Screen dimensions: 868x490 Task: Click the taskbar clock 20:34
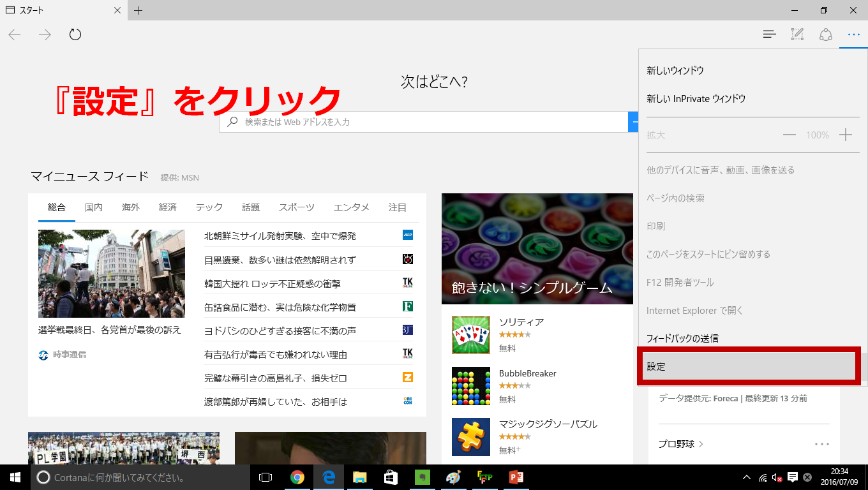839,477
